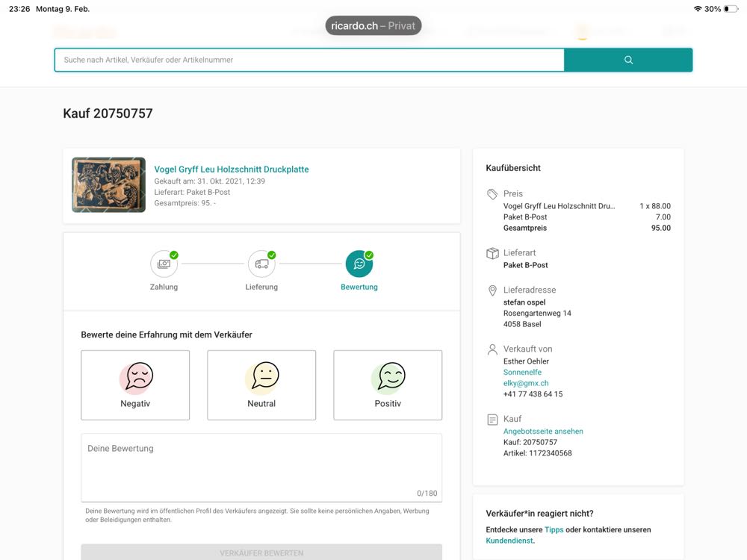747x560 pixels.
Task: Click the Zahlung payment step icon
Action: tap(164, 264)
